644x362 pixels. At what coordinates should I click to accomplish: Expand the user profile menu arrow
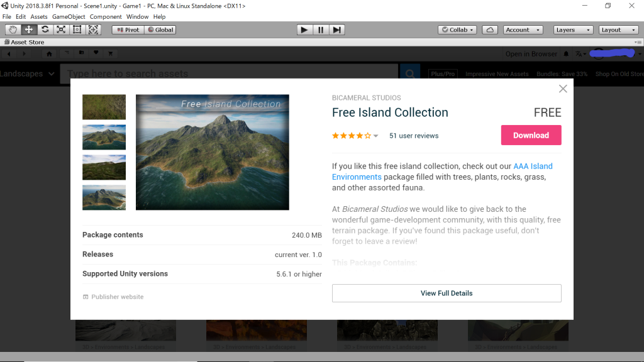[x=640, y=54]
